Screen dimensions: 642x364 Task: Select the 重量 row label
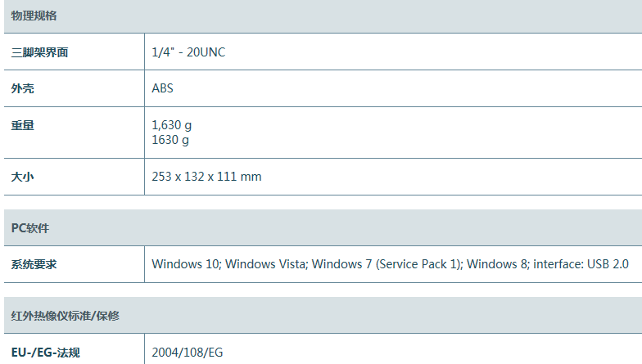point(23,126)
